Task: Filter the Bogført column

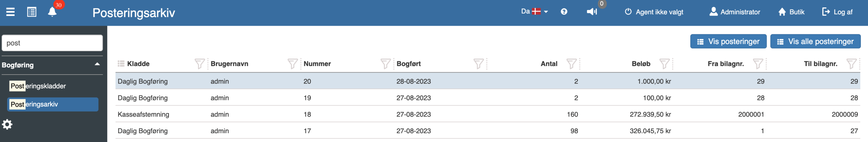Action: [478, 64]
